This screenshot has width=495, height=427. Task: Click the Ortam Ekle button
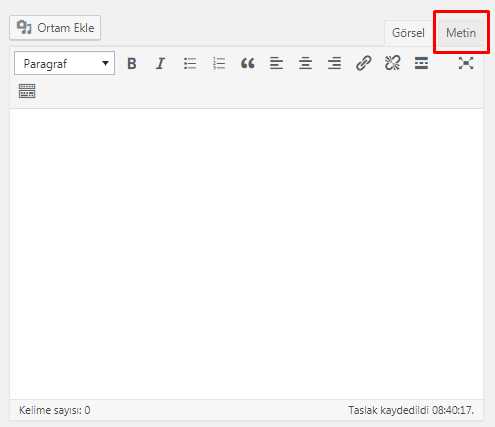tap(55, 28)
